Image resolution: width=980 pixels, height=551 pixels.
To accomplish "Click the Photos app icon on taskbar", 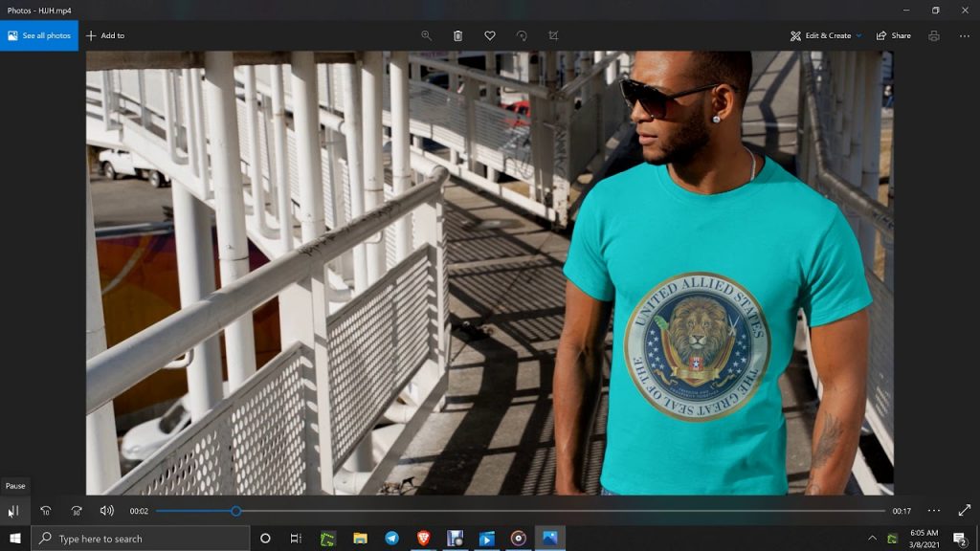I will coord(550,539).
